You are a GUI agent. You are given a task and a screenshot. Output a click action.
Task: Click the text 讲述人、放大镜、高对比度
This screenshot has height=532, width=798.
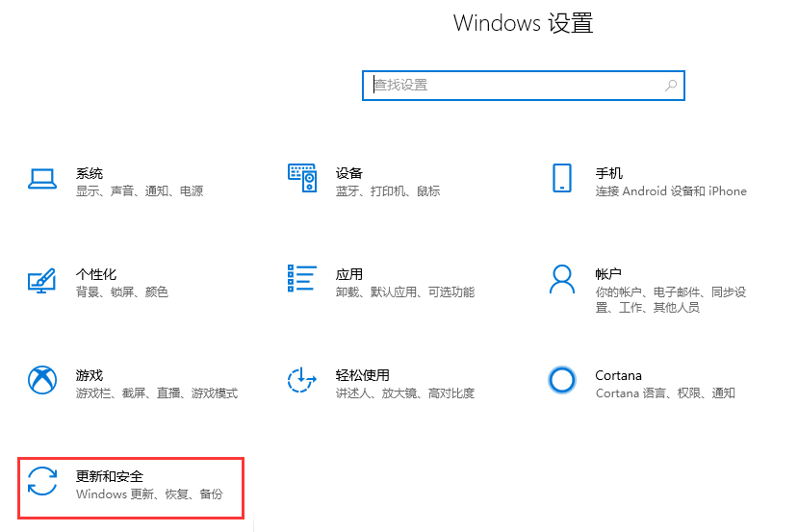point(405,393)
